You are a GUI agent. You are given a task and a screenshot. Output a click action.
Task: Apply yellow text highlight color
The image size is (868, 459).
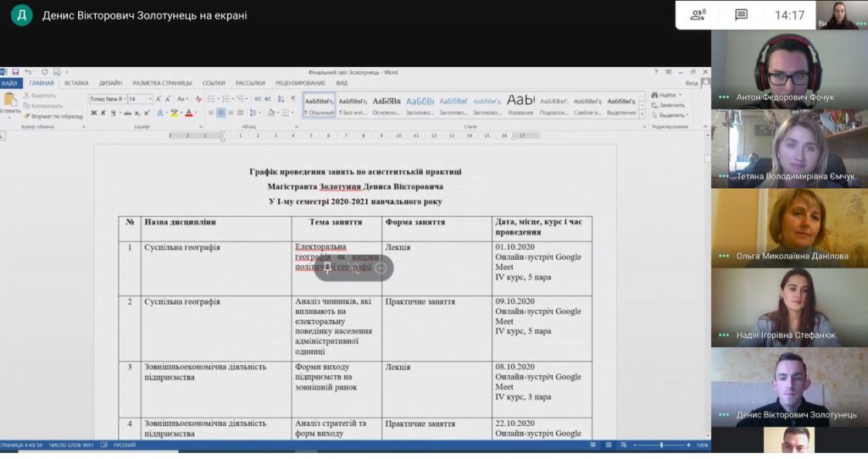175,113
